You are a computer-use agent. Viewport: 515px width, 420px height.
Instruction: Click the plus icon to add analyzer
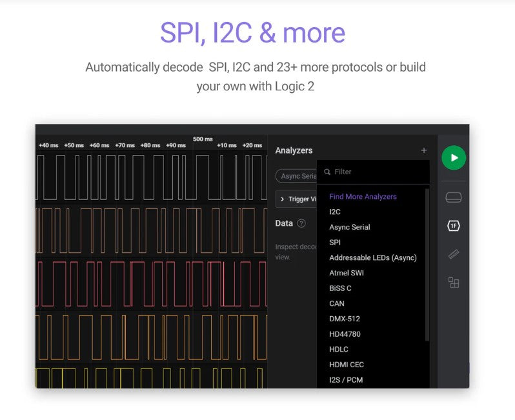point(424,150)
